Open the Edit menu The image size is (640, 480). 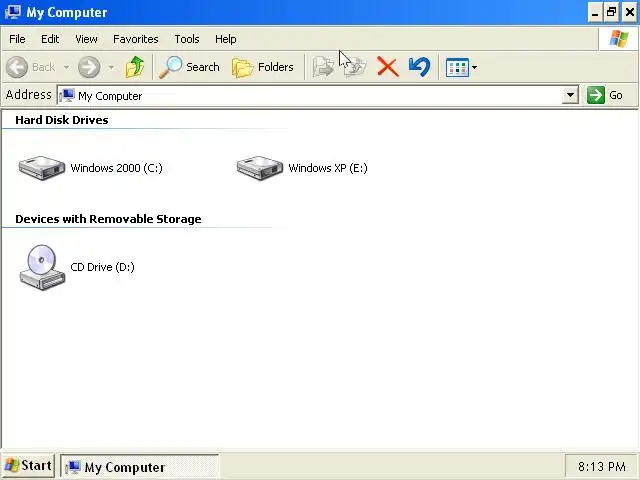50,39
